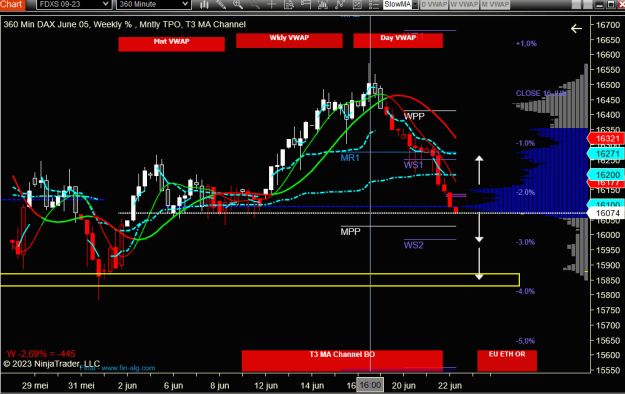Click the zoom out magnifier icon
Screen dimensions: 625x394
[x=255, y=4]
